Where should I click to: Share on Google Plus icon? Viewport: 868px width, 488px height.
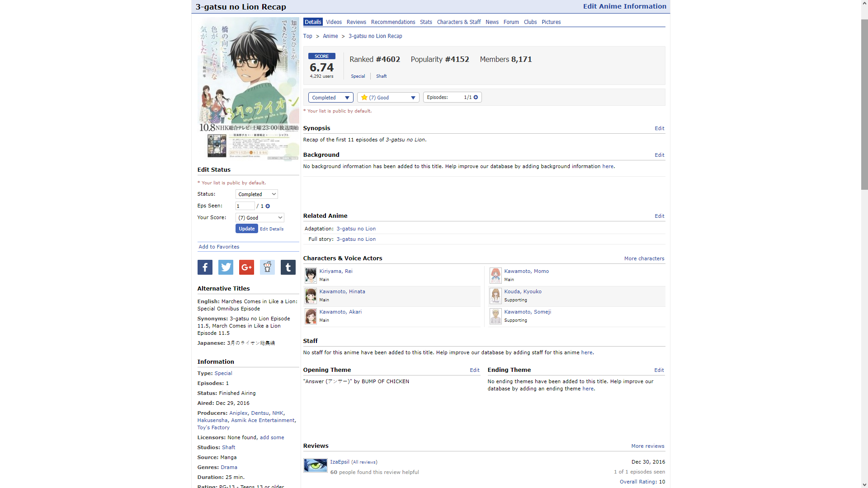(246, 267)
